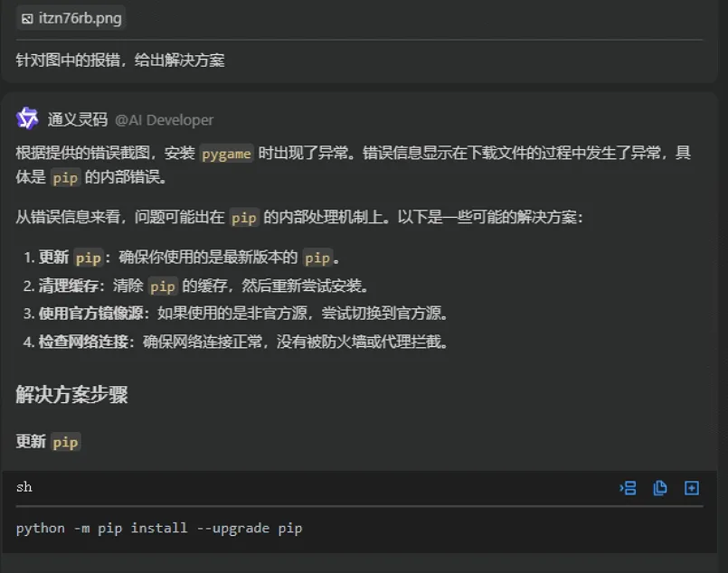Select list item 使用官方镜像源
Screen dimensions: 728x573
click(236, 314)
